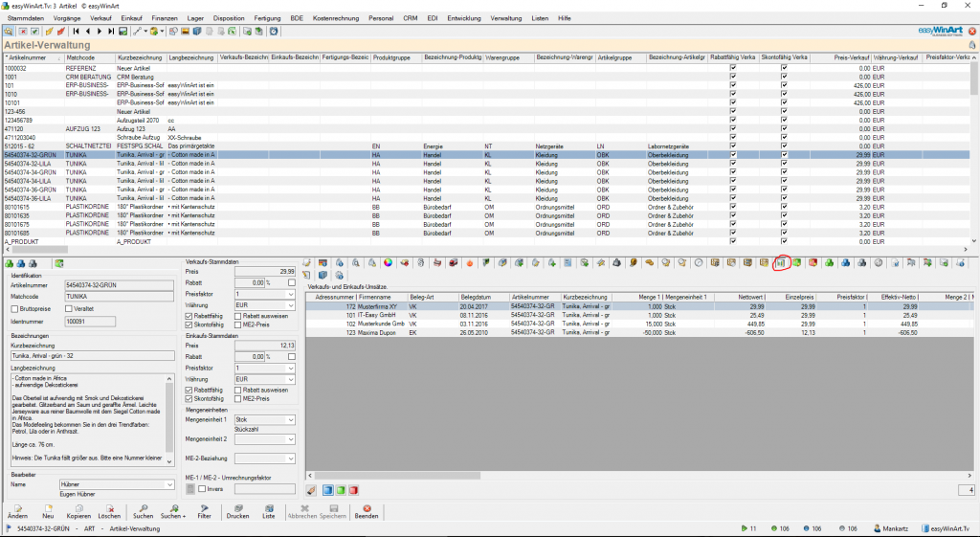Click the color wheel icon in detail toolbar
The width and height of the screenshot is (980, 537).
point(388,262)
